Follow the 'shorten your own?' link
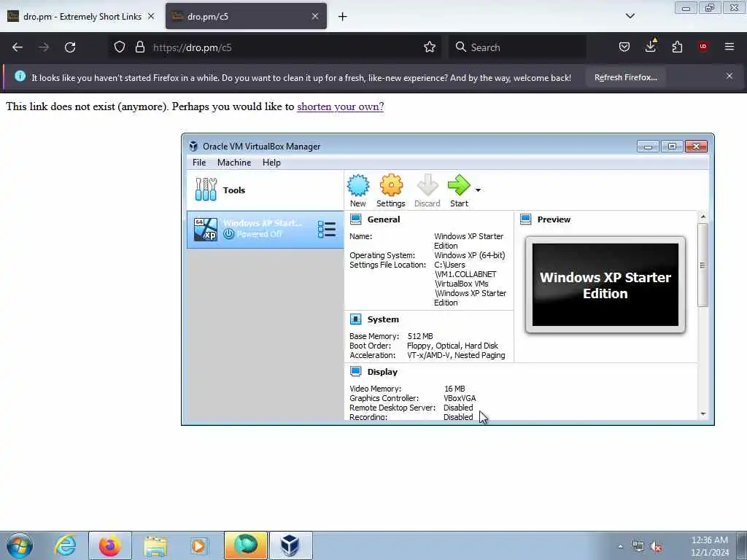Viewport: 747px width, 560px height. (x=340, y=106)
